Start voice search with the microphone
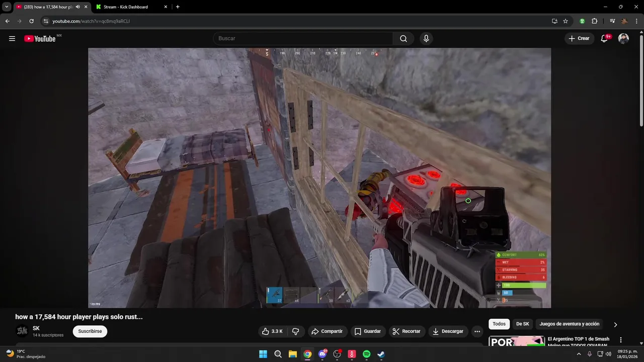 [x=426, y=39]
